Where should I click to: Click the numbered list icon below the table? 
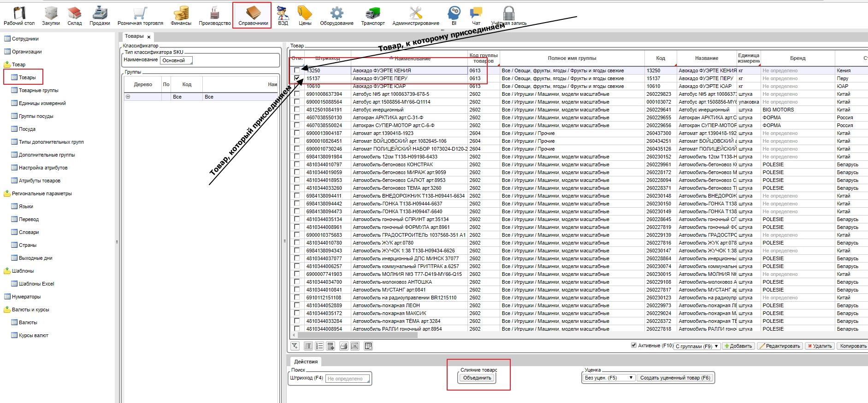pyautogui.click(x=319, y=346)
